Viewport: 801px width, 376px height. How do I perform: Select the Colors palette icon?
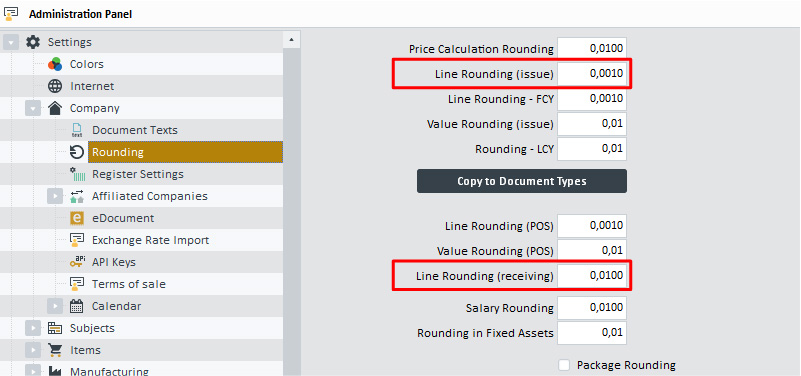tap(55, 64)
